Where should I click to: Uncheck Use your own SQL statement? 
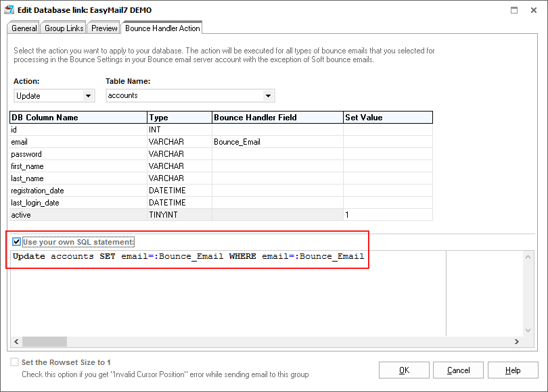click(x=16, y=241)
